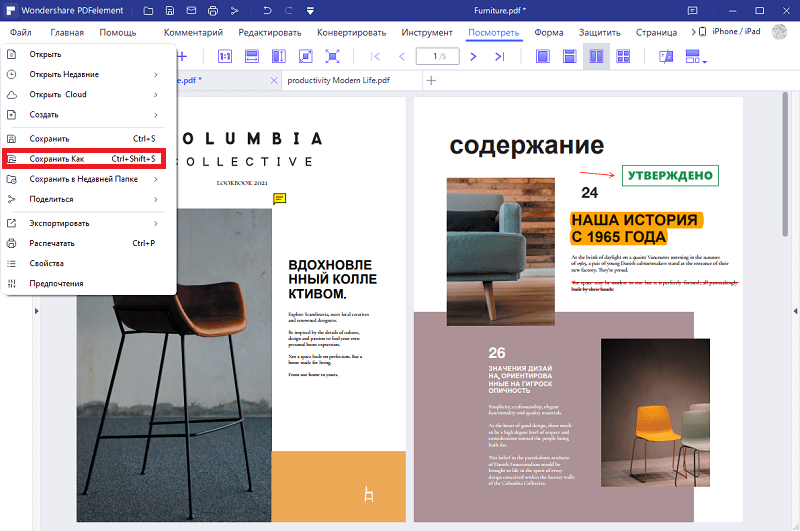Click the highlighted НАША ИСТОРИЯ heading

point(636,229)
